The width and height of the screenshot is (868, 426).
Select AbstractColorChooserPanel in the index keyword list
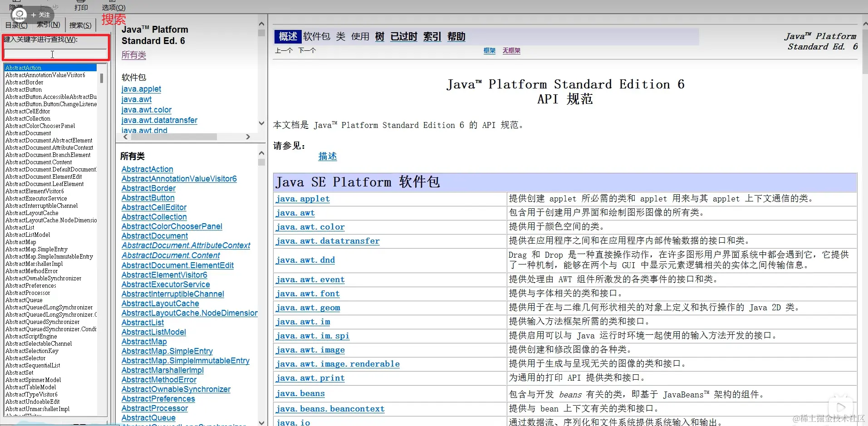40,126
